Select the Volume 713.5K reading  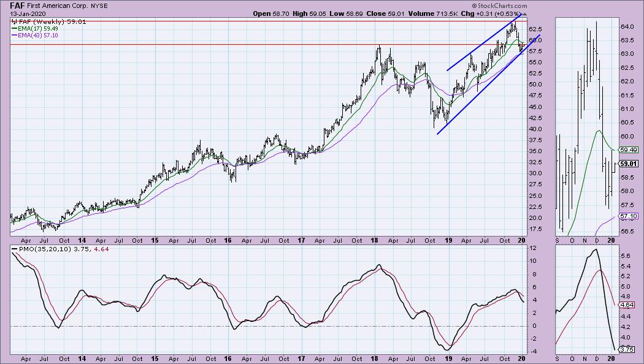coord(432,13)
